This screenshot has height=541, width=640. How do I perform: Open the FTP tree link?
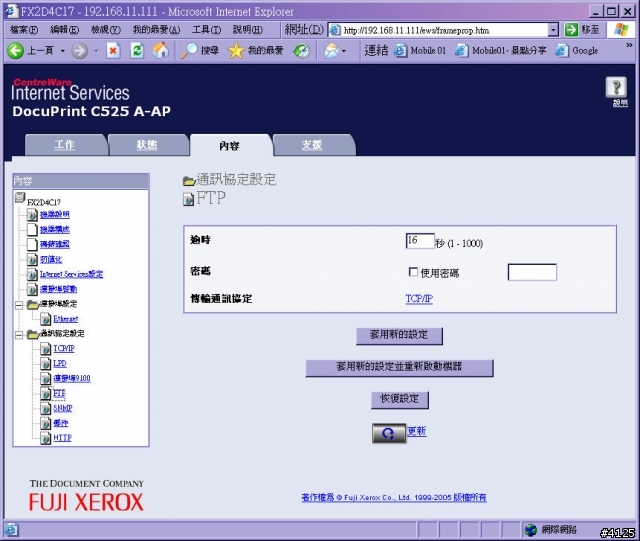click(x=59, y=393)
